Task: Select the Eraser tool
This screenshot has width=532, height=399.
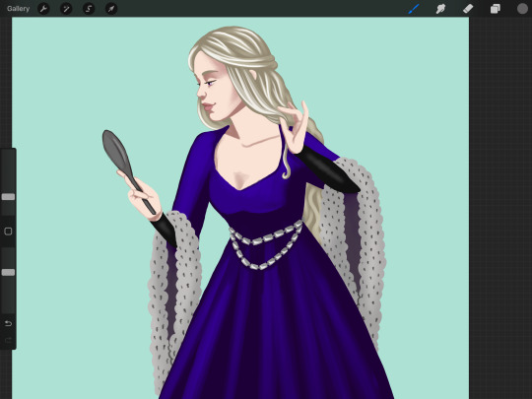Action: coord(468,9)
